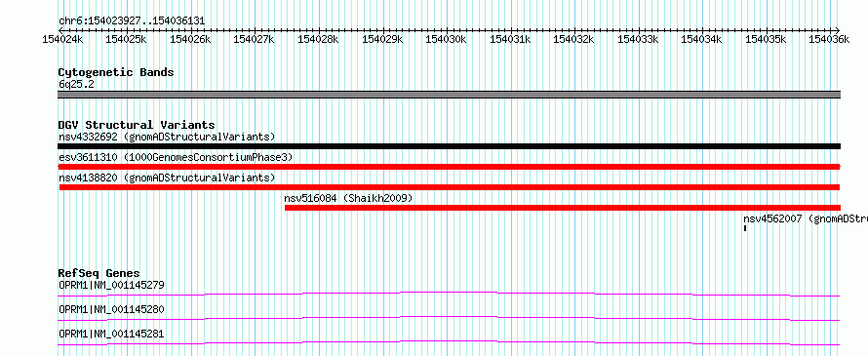Open the nsv4562007 variant label
This screenshot has height=356, width=868.
click(806, 219)
